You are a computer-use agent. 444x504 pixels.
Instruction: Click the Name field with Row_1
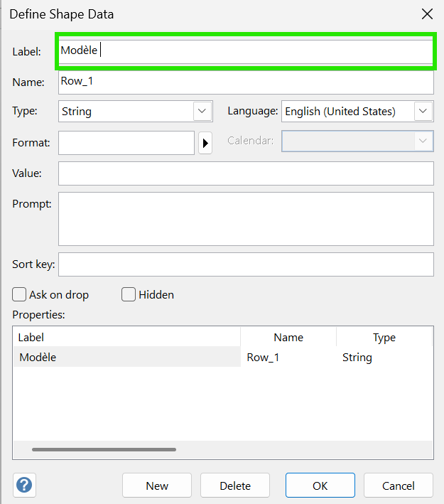point(246,82)
